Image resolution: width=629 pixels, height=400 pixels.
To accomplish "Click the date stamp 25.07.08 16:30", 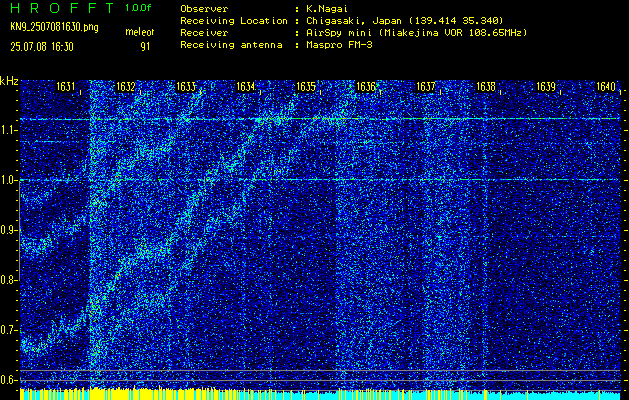I will pyautogui.click(x=42, y=47).
